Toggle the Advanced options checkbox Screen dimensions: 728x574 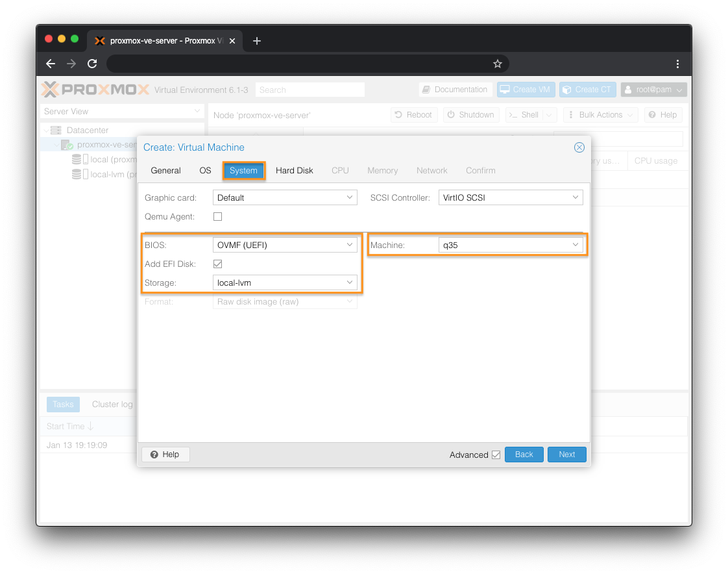(496, 455)
